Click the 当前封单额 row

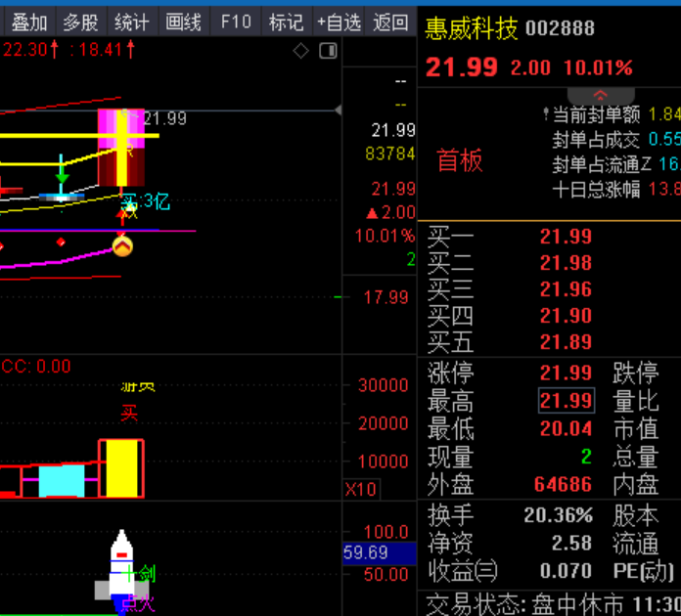(614, 114)
